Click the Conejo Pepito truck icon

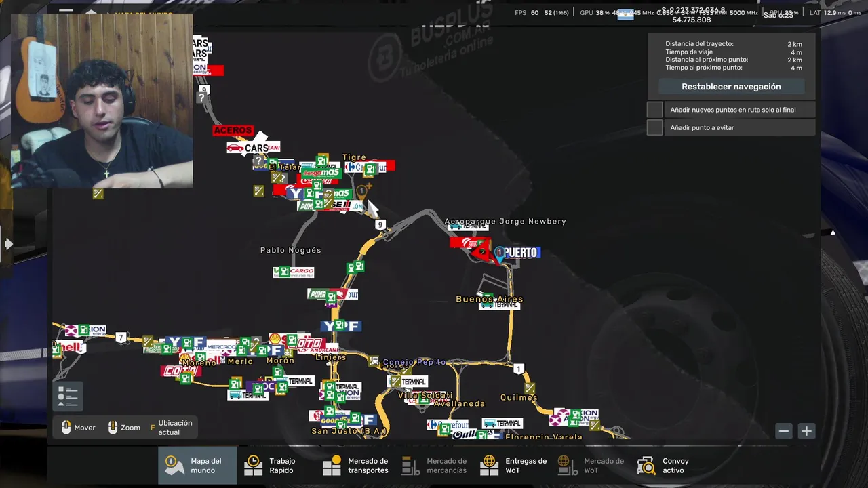tap(374, 361)
